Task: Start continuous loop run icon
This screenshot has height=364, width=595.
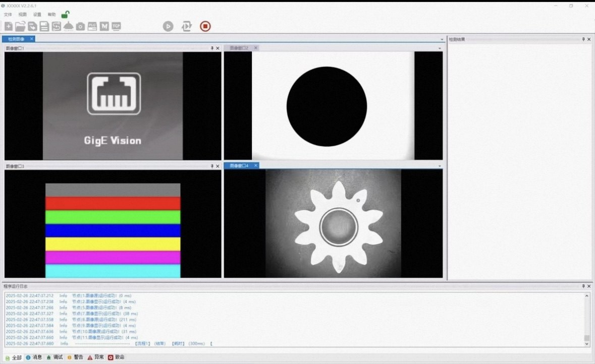Action: click(187, 26)
